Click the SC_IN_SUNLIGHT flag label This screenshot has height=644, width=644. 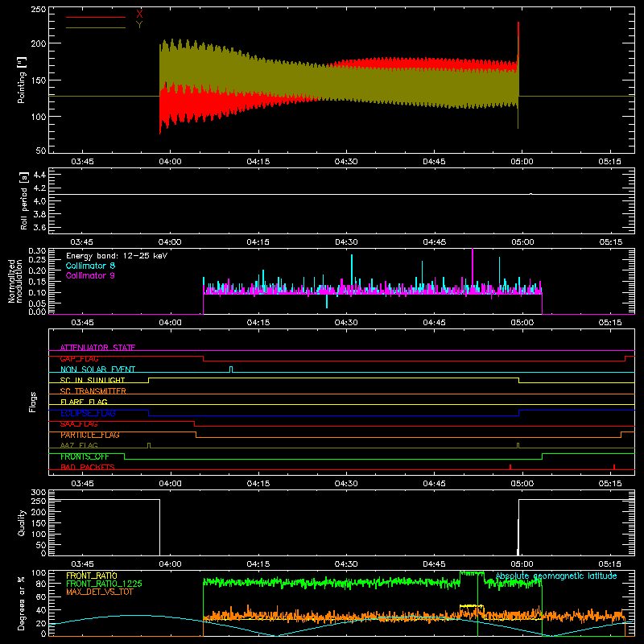coord(93,380)
